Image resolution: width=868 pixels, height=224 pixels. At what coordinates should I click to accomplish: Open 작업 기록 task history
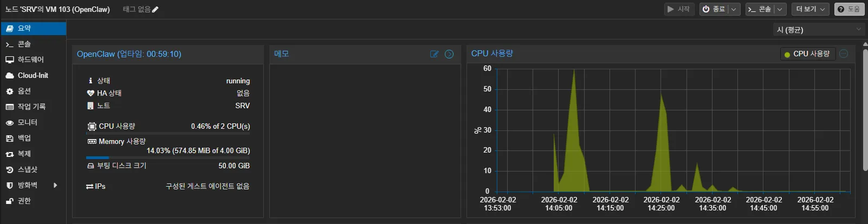point(33,107)
